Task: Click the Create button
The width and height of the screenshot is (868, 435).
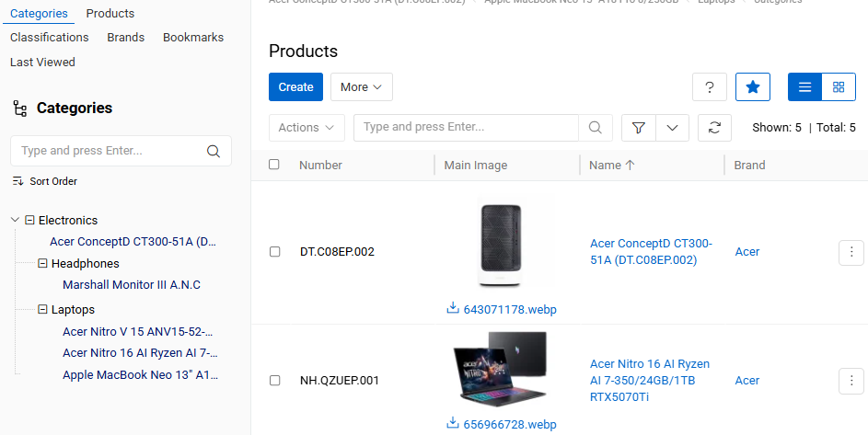Action: 295,86
